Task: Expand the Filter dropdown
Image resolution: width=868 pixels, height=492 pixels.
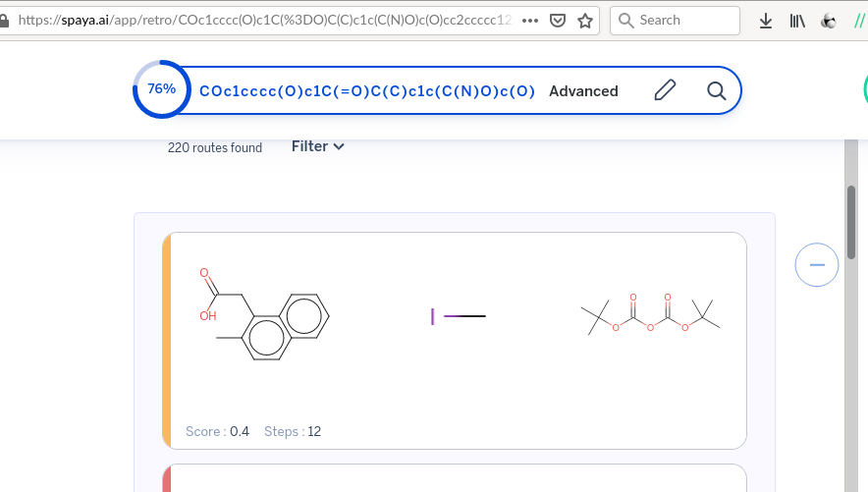Action: pos(318,146)
